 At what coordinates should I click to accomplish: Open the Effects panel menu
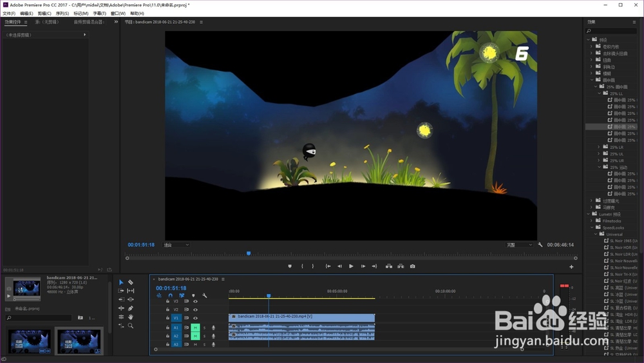pyautogui.click(x=634, y=22)
